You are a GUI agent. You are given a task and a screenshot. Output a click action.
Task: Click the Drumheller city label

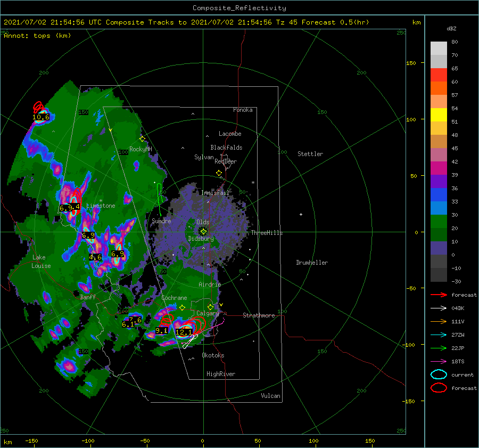312,263
